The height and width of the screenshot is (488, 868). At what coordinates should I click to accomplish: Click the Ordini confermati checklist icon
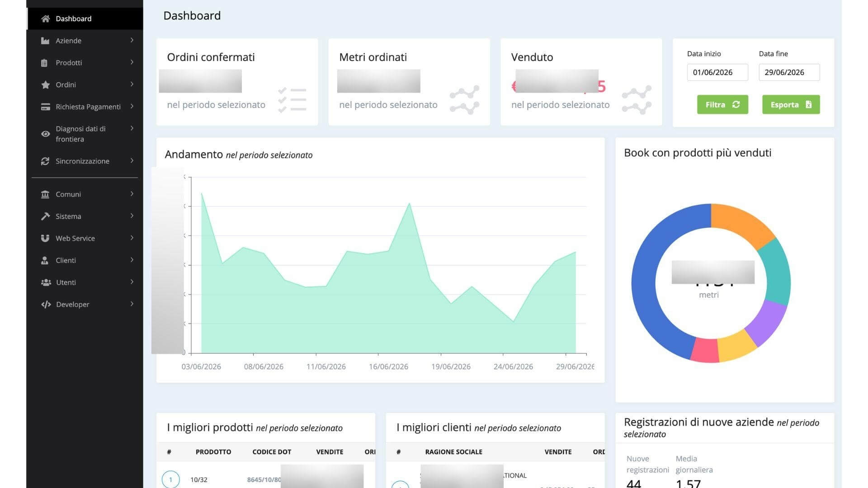tap(292, 100)
